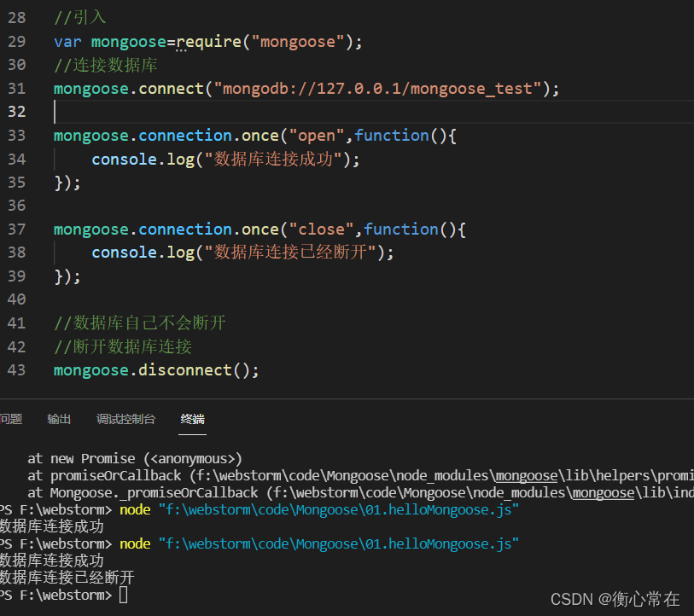
Task: Click the "数据库连接已经断开" string on line 38
Action: pyautogui.click(x=290, y=253)
